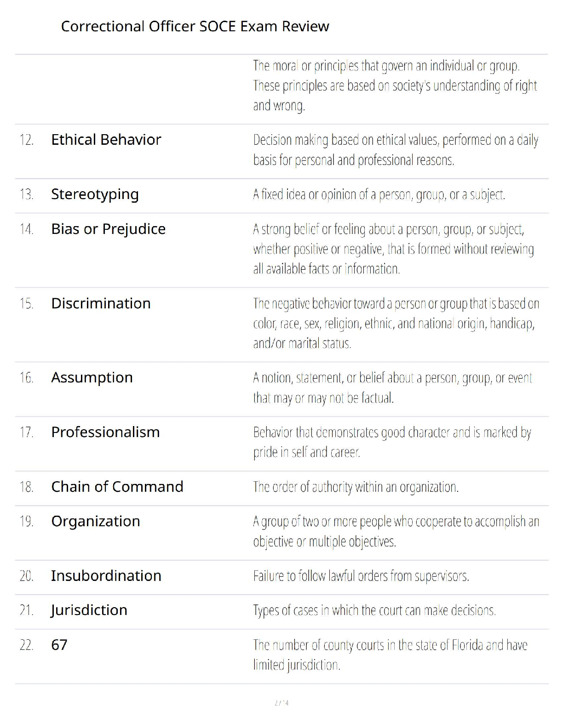Select the answer '67' in row 22
Screen dimensions: 563x728
point(59,645)
